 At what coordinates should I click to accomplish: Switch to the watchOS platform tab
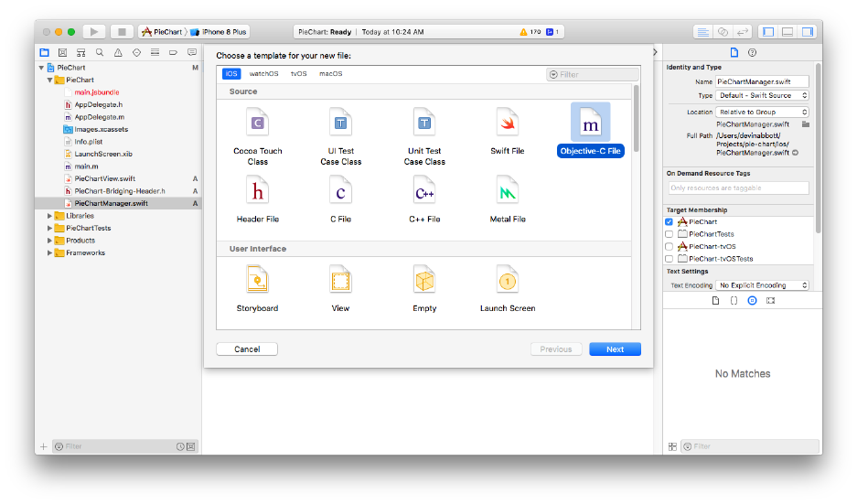click(x=264, y=74)
